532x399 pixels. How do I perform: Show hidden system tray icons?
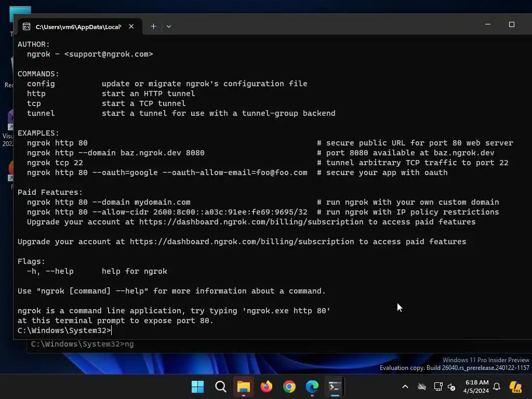(x=405, y=387)
